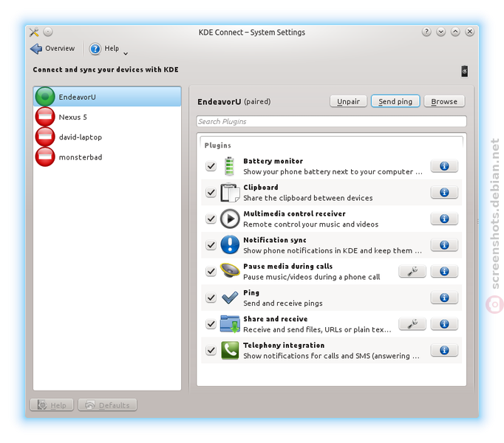Go back to Overview
Image resolution: width=504 pixels, height=443 pixels.
tap(52, 49)
